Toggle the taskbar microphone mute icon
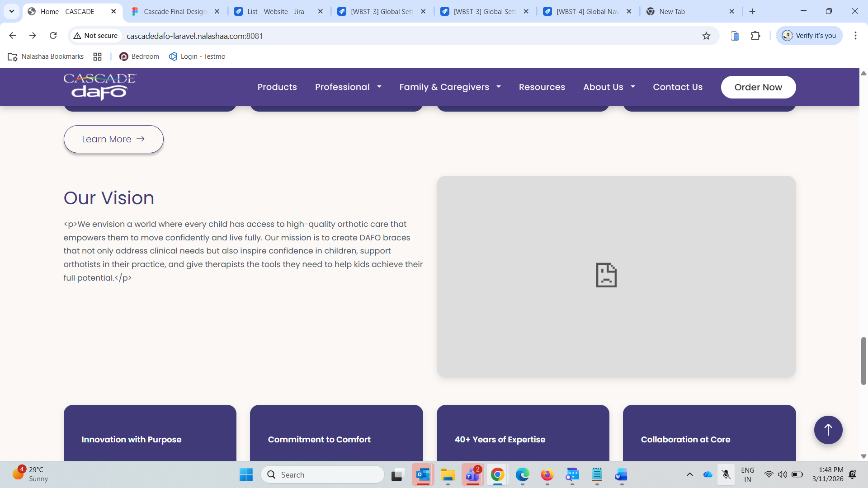Image resolution: width=868 pixels, height=488 pixels. [726, 474]
